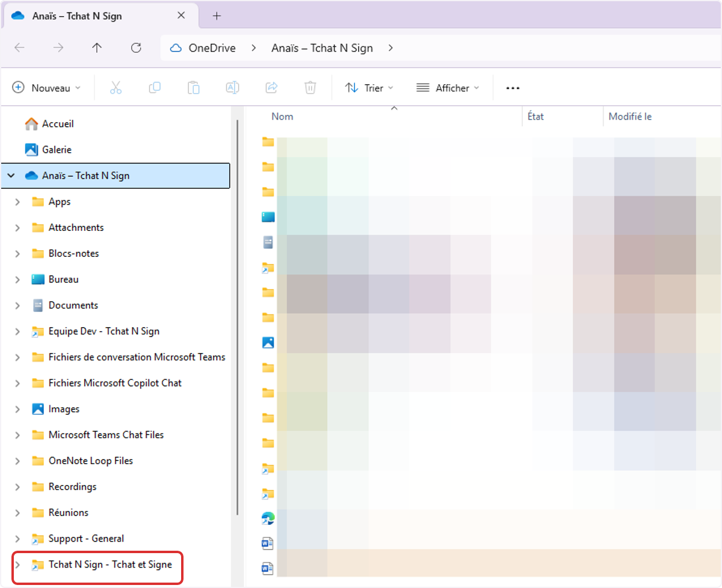Screen dimensions: 722x588
Task: Select Blocs-notes folder in the tree
Action: [73, 254]
